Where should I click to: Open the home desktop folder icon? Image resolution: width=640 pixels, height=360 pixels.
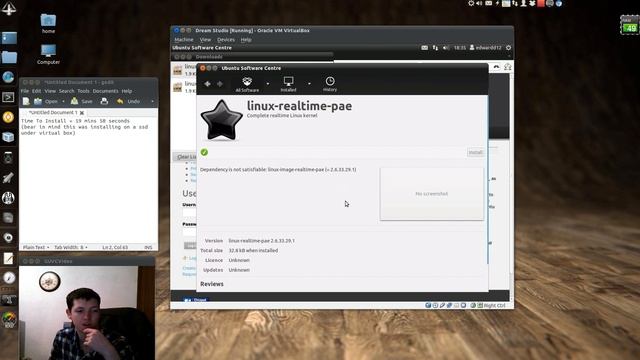(48, 23)
